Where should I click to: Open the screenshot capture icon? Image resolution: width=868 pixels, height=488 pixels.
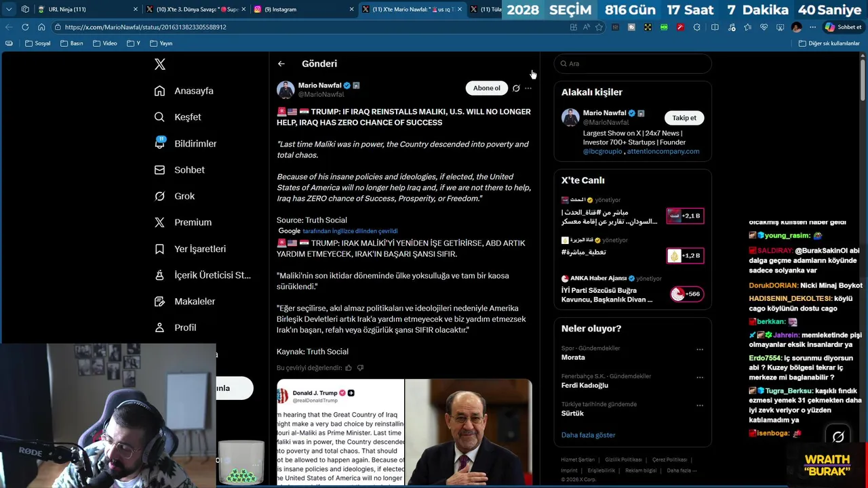tap(779, 27)
